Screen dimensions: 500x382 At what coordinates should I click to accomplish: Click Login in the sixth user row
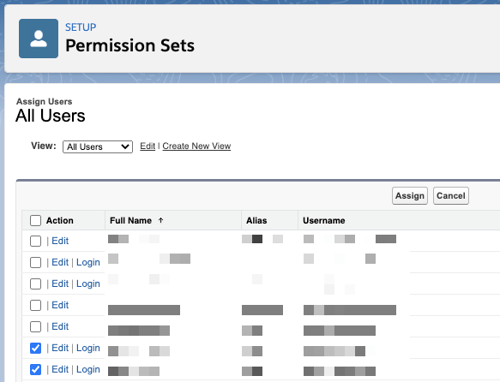pyautogui.click(x=88, y=348)
